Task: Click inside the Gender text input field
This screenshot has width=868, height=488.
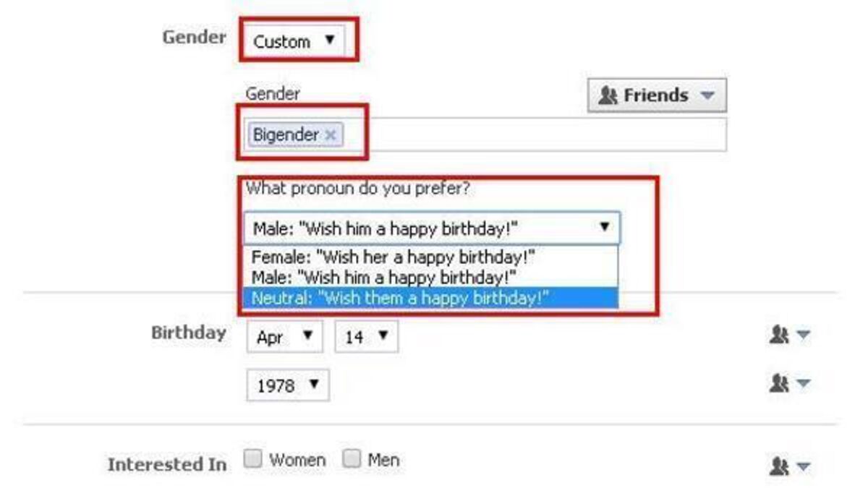Action: coord(534,135)
